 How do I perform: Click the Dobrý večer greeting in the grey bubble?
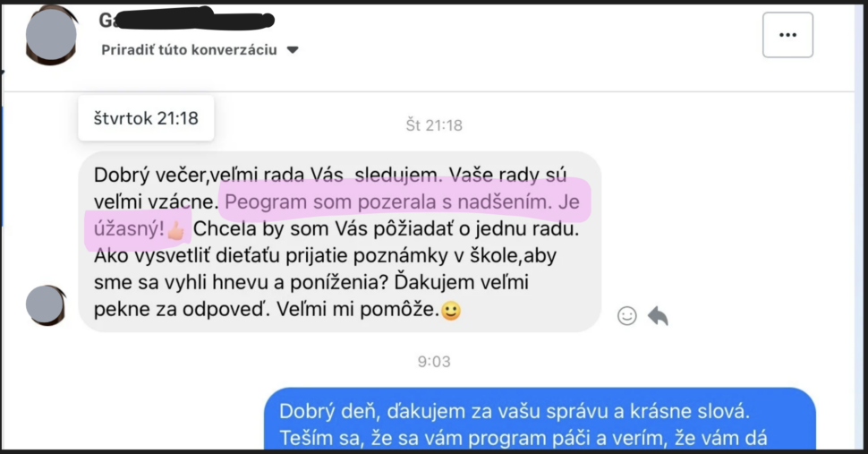pos(149,175)
